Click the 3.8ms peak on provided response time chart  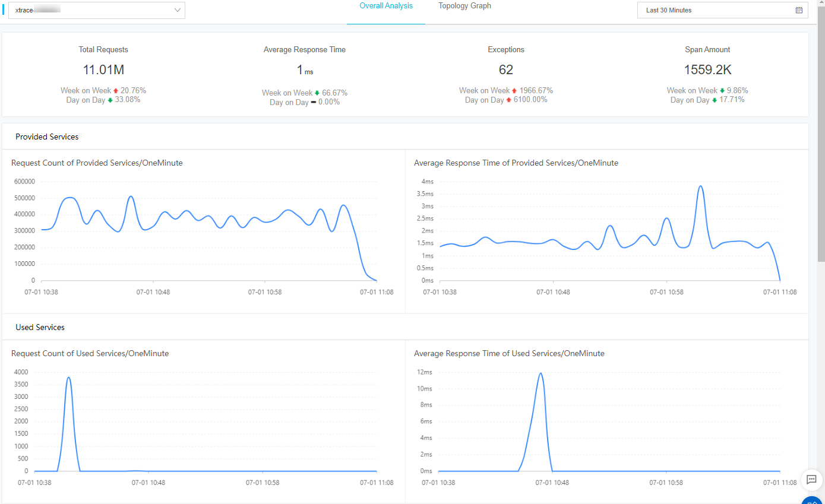(x=701, y=186)
